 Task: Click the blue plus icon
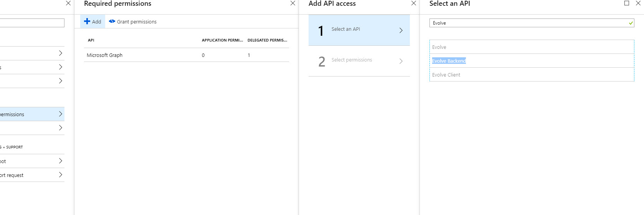(87, 22)
